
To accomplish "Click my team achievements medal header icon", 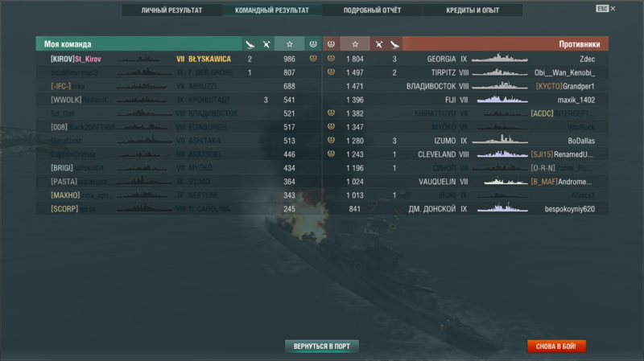I will pyautogui.click(x=313, y=44).
